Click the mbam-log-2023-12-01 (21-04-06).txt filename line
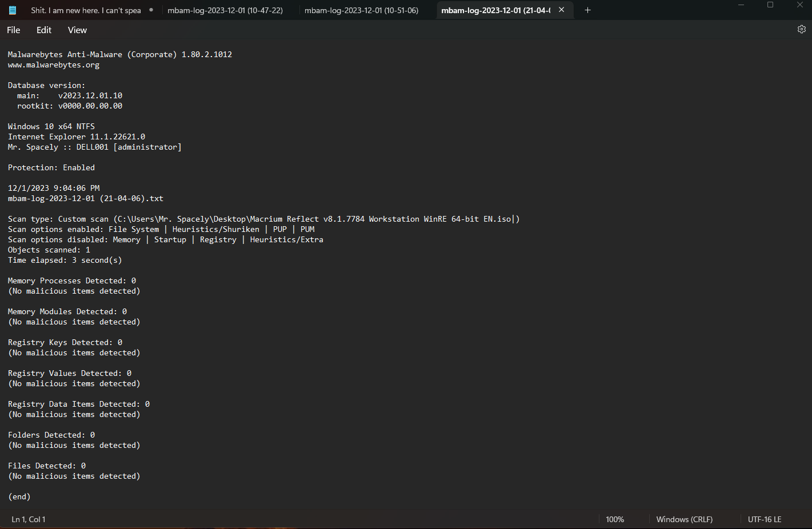Image resolution: width=812 pixels, height=529 pixels. (x=86, y=199)
